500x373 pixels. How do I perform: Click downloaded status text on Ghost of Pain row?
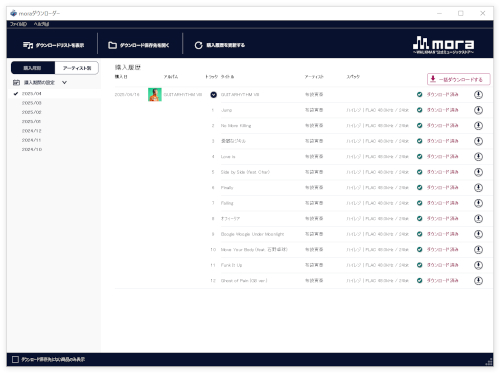pyautogui.click(x=443, y=281)
